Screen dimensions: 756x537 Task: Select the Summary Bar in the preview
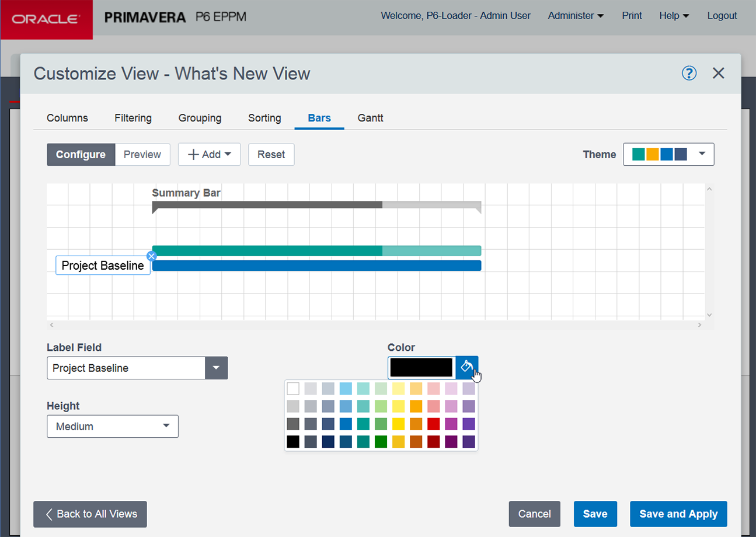click(x=316, y=205)
